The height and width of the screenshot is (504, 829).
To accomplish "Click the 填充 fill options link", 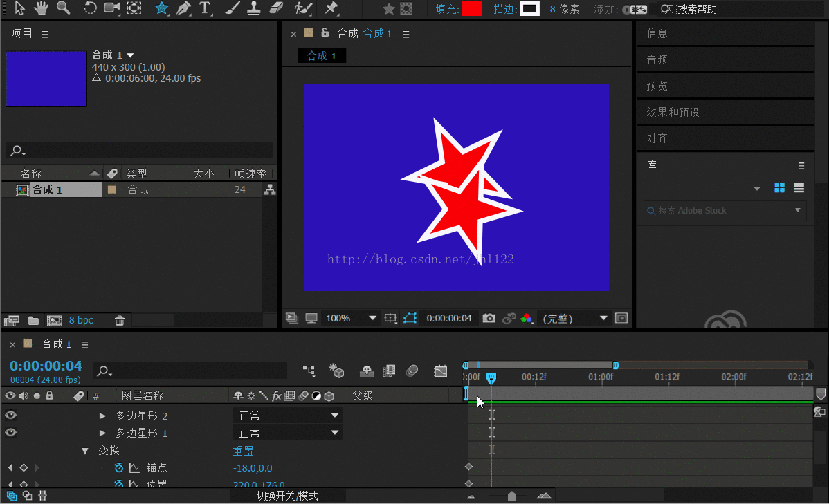I will (447, 9).
